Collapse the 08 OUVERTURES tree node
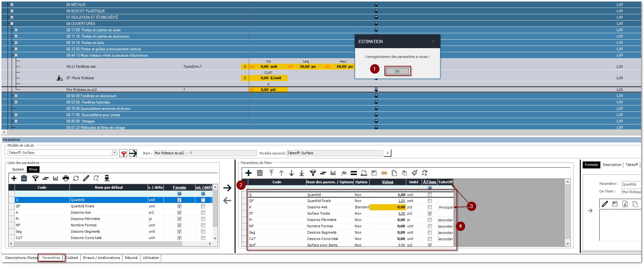644x265 pixels. 12,24
